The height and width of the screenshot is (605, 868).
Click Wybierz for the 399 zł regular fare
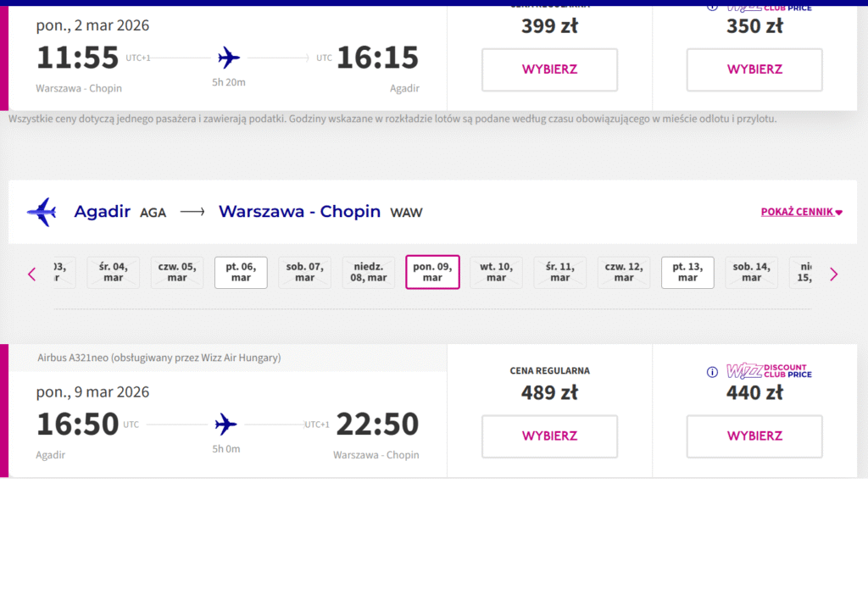[x=549, y=69]
